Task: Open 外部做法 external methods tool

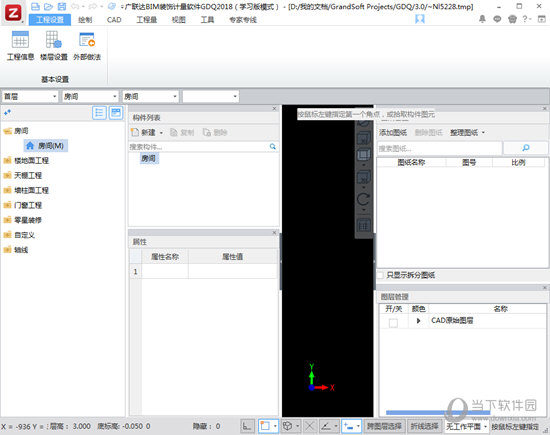Action: [x=87, y=46]
